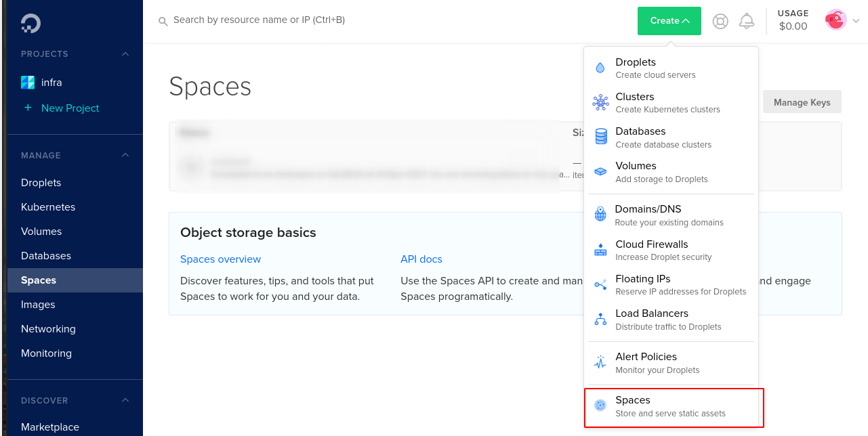This screenshot has width=868, height=436.
Task: Click the Droplets water drop icon
Action: [600, 68]
